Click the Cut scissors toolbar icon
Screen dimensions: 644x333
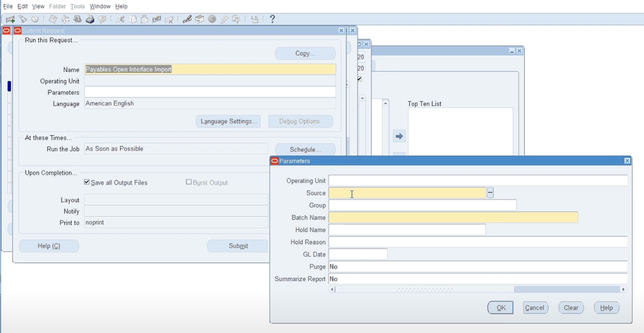(x=120, y=19)
